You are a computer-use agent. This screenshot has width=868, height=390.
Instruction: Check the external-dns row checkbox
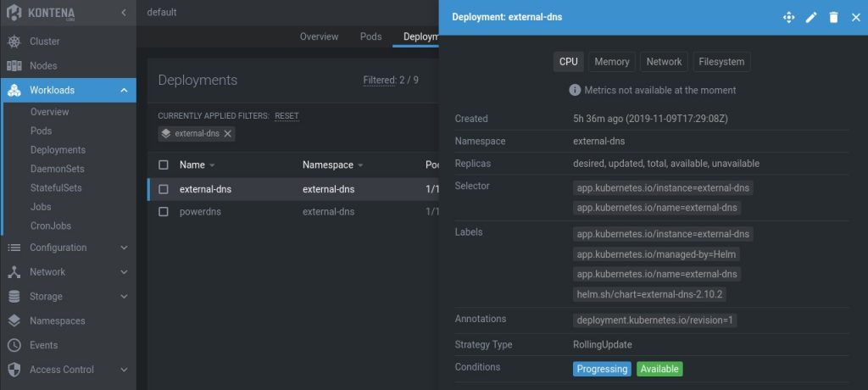point(164,189)
